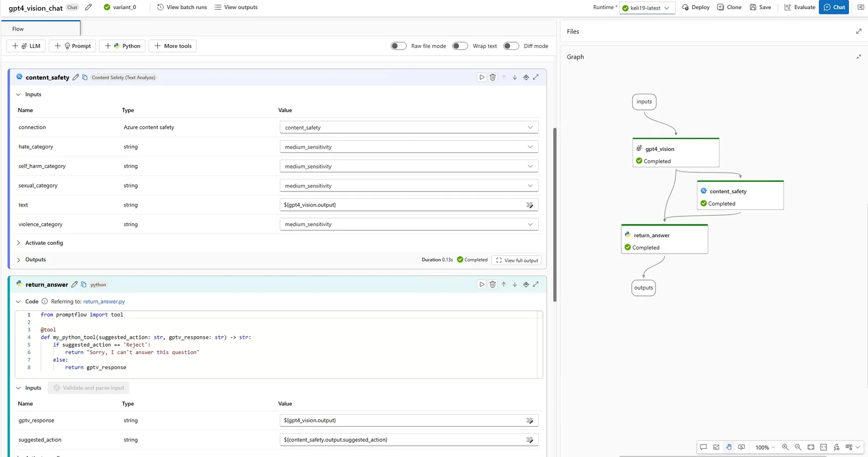Rename content_safety node via pencil icon
The width and height of the screenshot is (868, 457).
76,78
